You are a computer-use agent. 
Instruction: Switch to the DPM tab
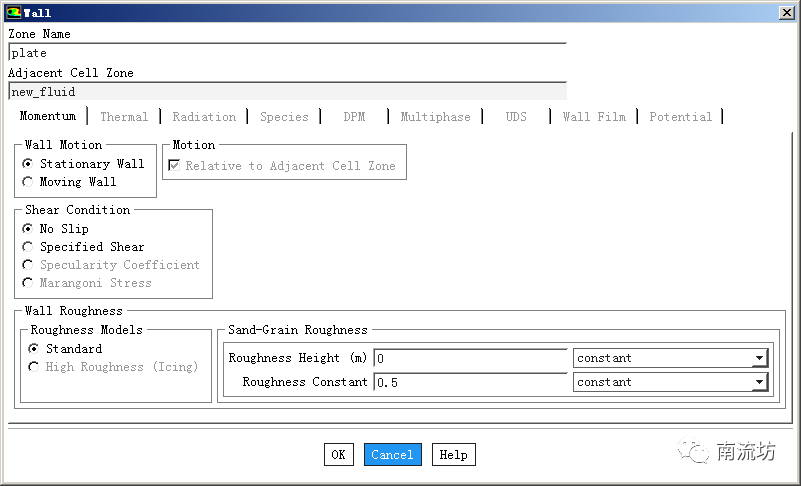[354, 117]
